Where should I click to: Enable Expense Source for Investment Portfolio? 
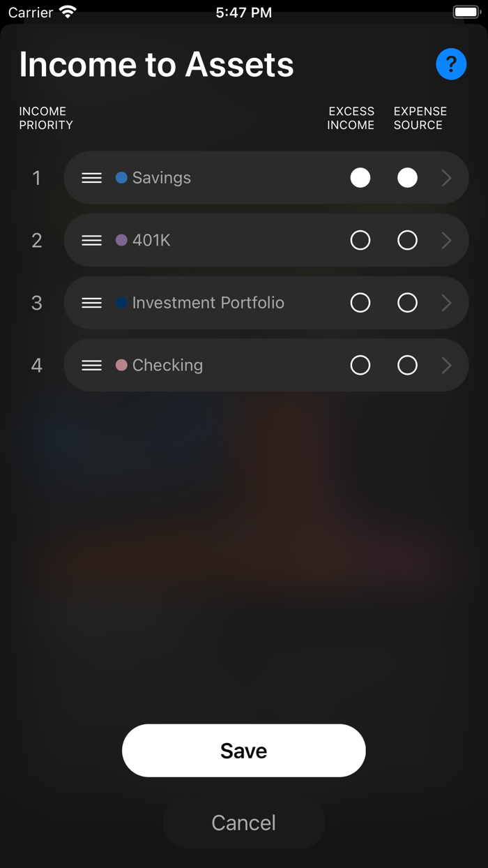(x=407, y=302)
